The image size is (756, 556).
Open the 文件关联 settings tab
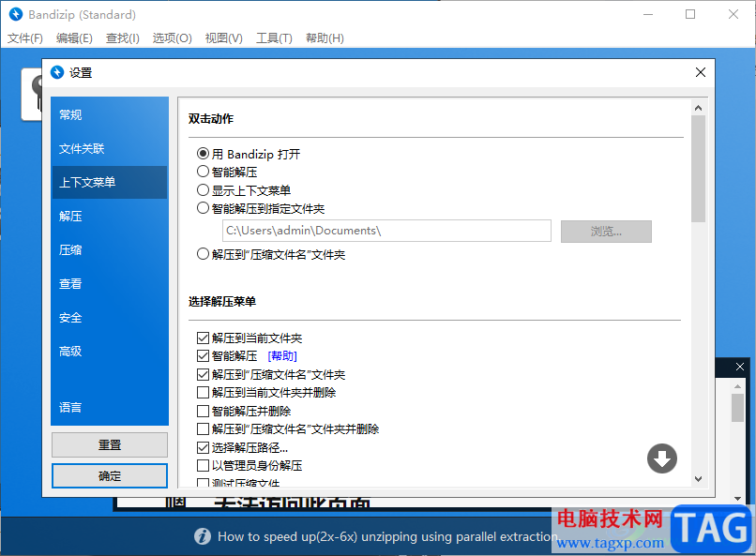click(110, 148)
